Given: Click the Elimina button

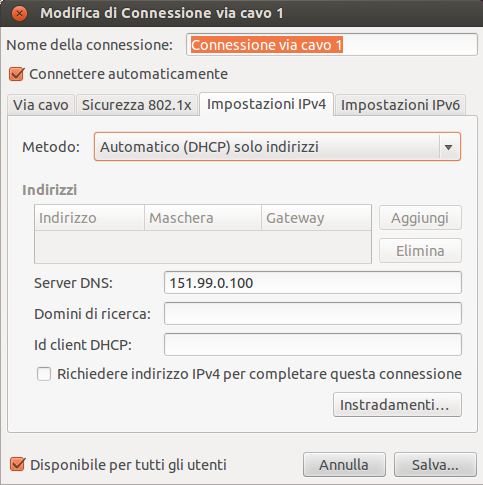Looking at the screenshot, I should pos(420,251).
